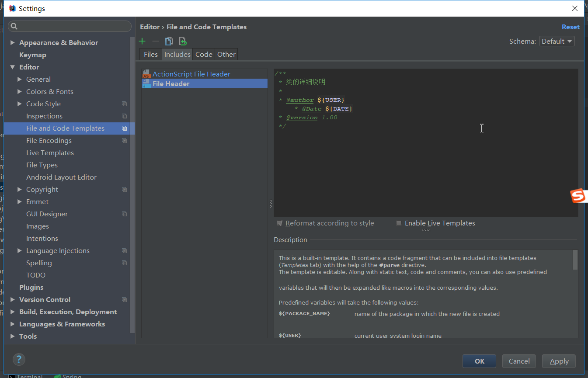The image size is (588, 378).
Task: Click the Copy Template icon
Action: click(x=169, y=41)
